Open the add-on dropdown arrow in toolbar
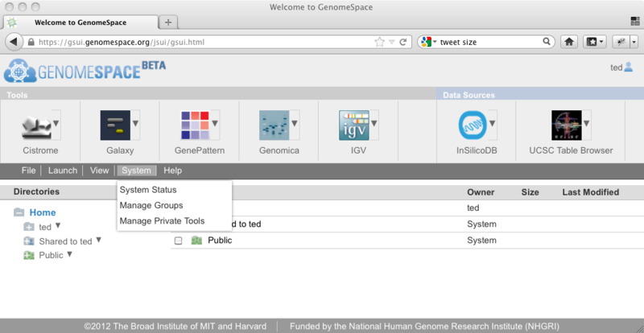 [634, 42]
